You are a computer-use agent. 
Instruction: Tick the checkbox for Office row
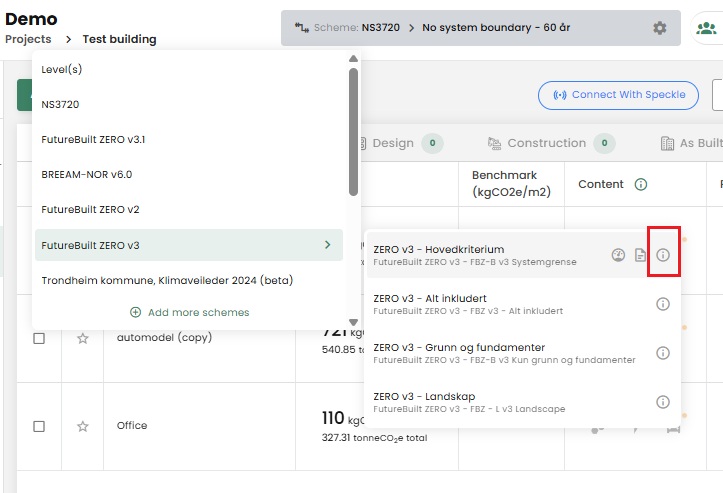pyautogui.click(x=39, y=426)
